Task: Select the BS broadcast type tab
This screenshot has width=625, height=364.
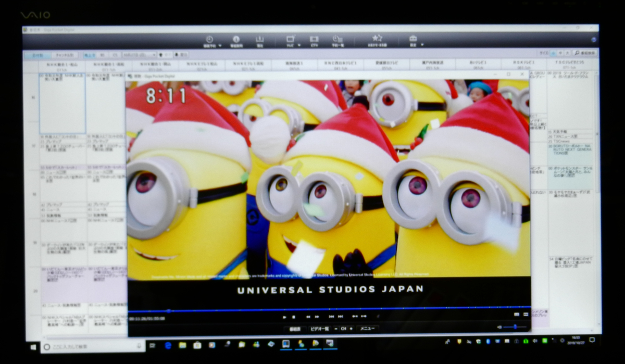Action: pyautogui.click(x=103, y=55)
